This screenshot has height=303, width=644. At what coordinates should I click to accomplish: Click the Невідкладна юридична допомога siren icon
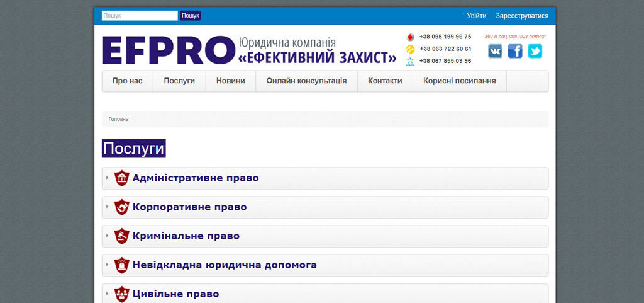[x=121, y=265]
